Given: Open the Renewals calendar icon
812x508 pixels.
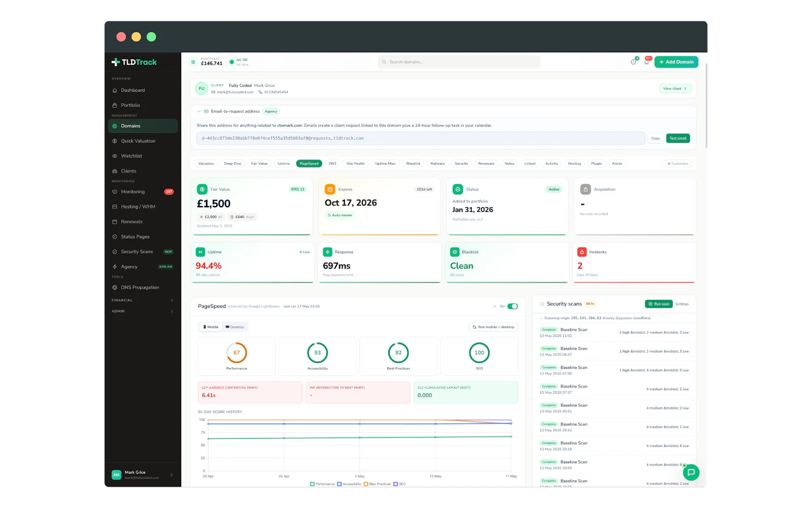Looking at the screenshot, I should point(115,222).
